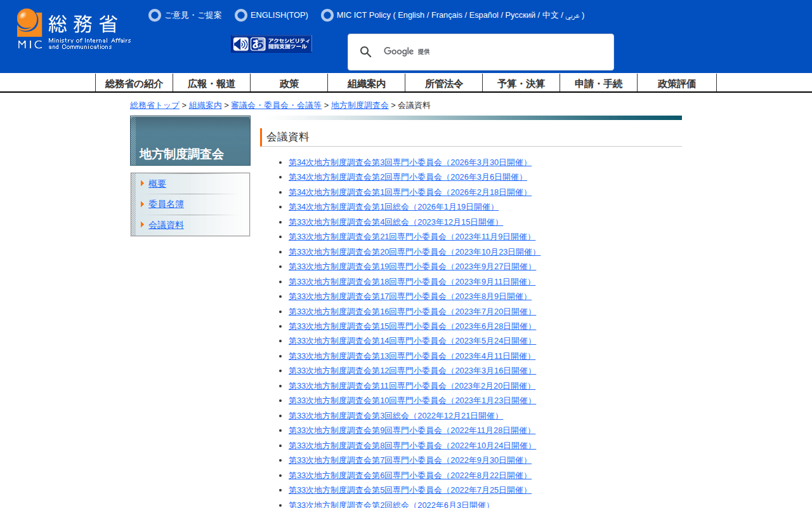Click the orange arrow beside 概要
812x508 pixels.
click(143, 184)
